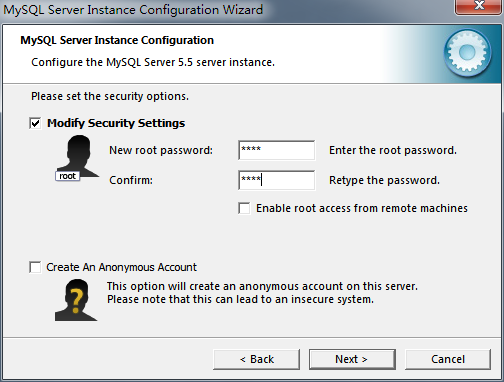Check Create An Anonymous Account box

coord(35,267)
